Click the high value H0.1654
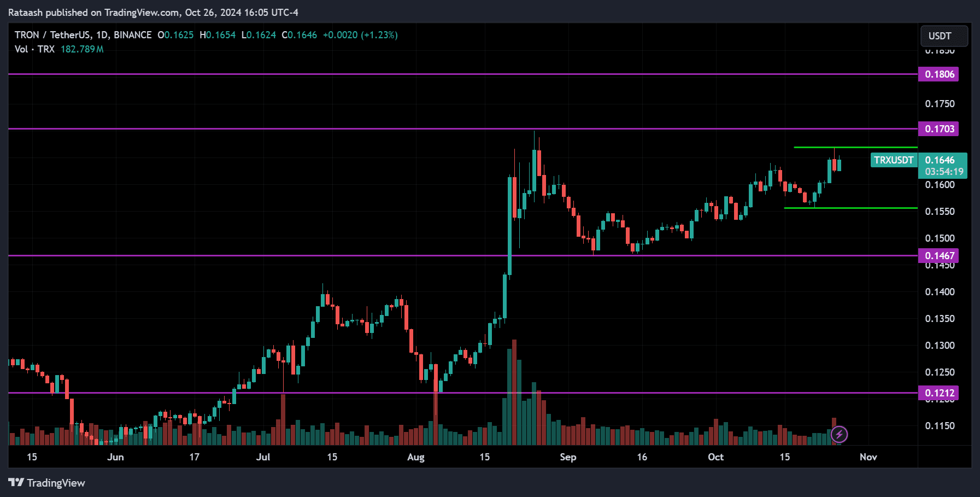Viewport: 980px width, 497px height. point(218,35)
